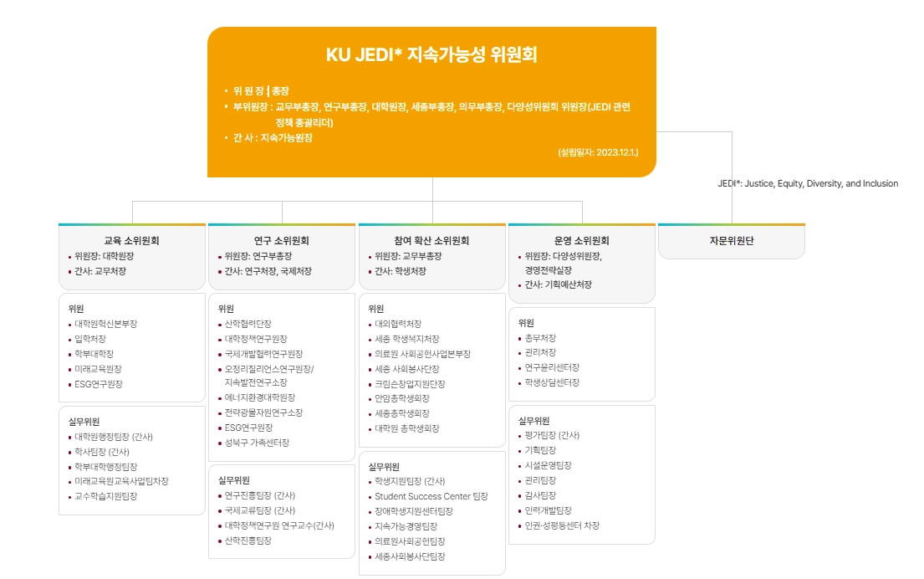Select '세종 사회봉사단장'
924x579 pixels.
coord(407,369)
